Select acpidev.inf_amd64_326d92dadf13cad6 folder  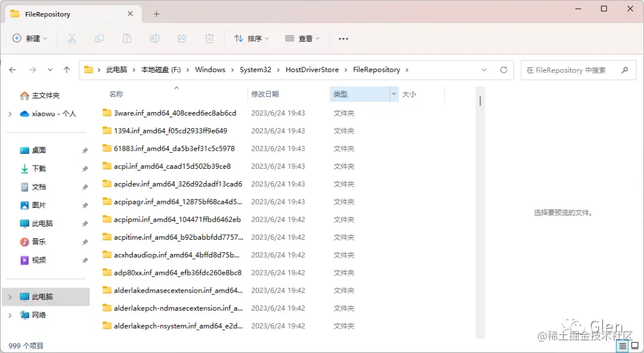[178, 184]
